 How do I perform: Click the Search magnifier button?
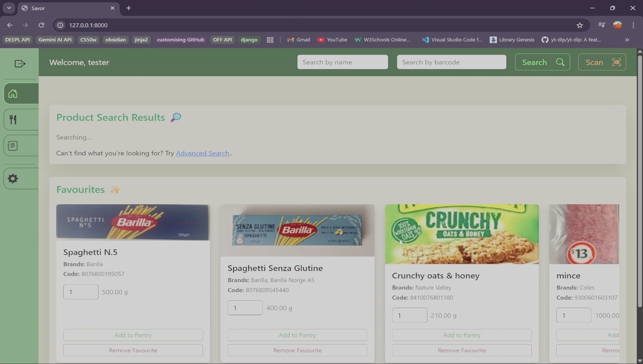[x=542, y=62]
